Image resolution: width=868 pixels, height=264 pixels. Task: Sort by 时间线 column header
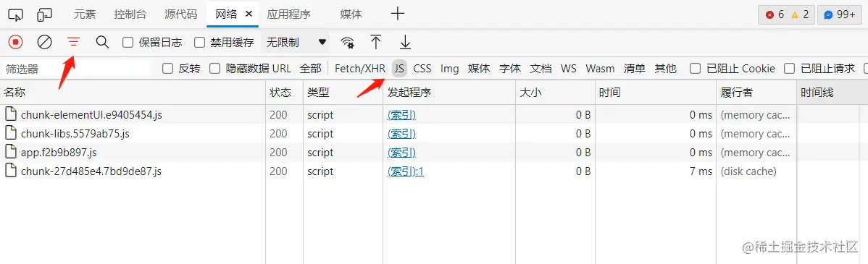[x=832, y=93]
